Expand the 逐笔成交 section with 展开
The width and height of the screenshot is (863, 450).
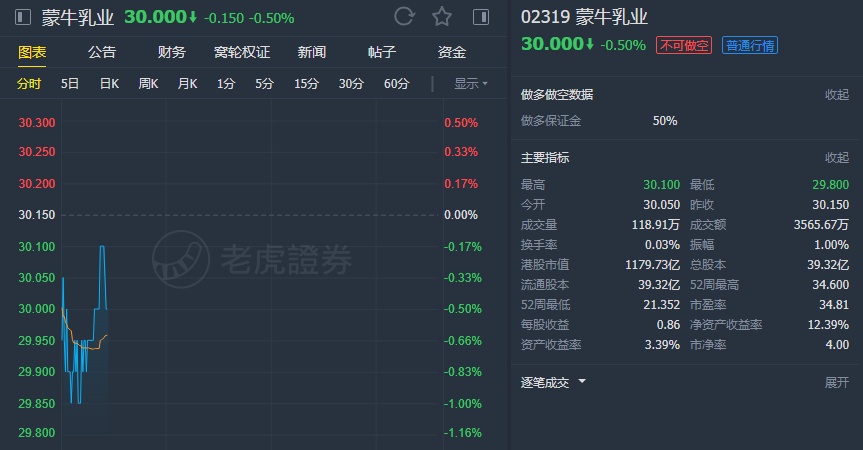pos(836,382)
